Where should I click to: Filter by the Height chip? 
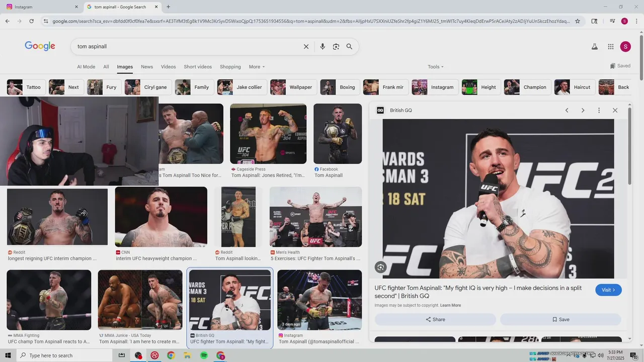click(x=481, y=87)
